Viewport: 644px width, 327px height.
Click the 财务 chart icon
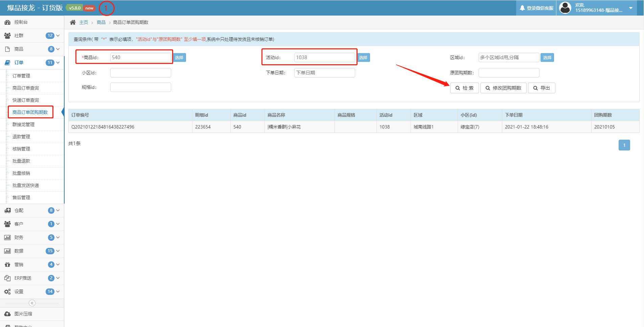click(7, 237)
